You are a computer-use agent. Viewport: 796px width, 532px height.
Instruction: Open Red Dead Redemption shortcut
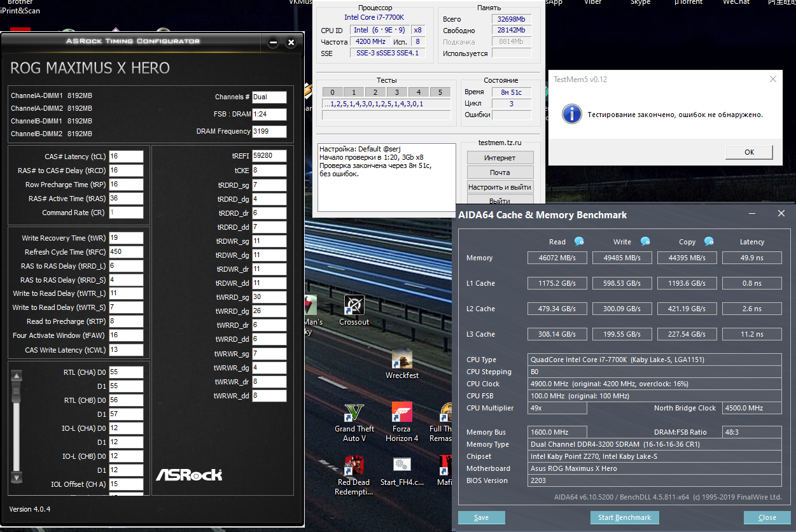(354, 475)
